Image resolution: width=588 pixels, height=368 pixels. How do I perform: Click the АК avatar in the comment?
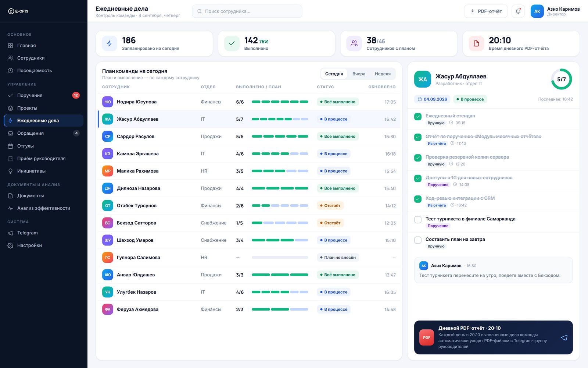tap(424, 266)
